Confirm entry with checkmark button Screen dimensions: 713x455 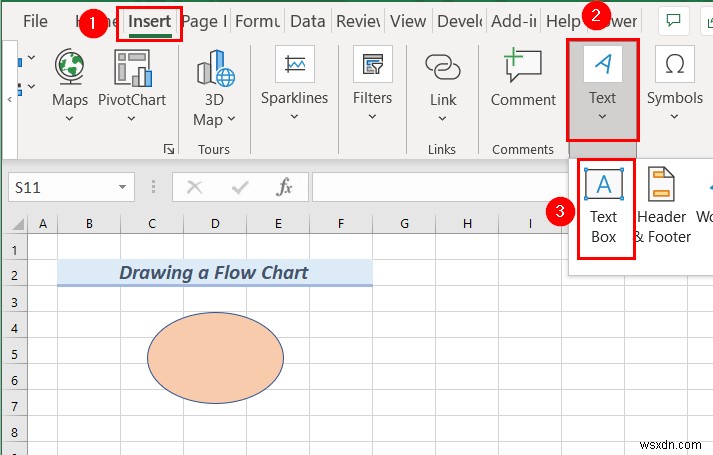240,187
